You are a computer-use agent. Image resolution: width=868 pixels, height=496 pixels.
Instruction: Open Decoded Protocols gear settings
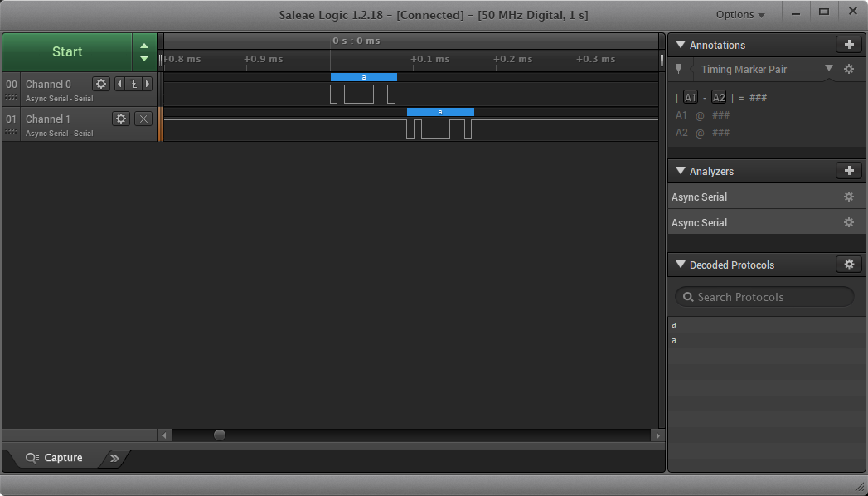coord(848,265)
